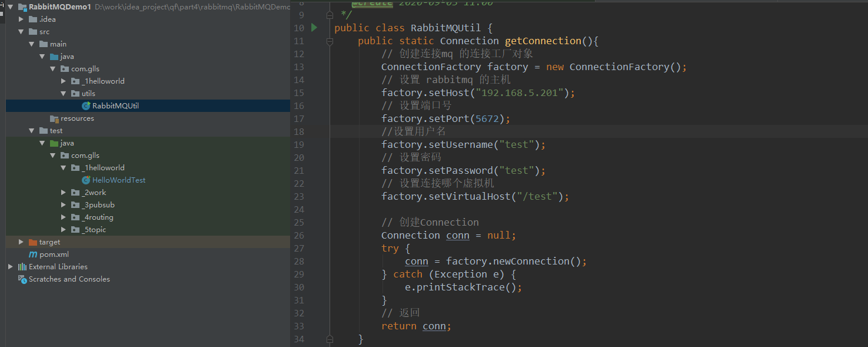
Task: Collapse java folder arrow under test
Action: click(42, 143)
